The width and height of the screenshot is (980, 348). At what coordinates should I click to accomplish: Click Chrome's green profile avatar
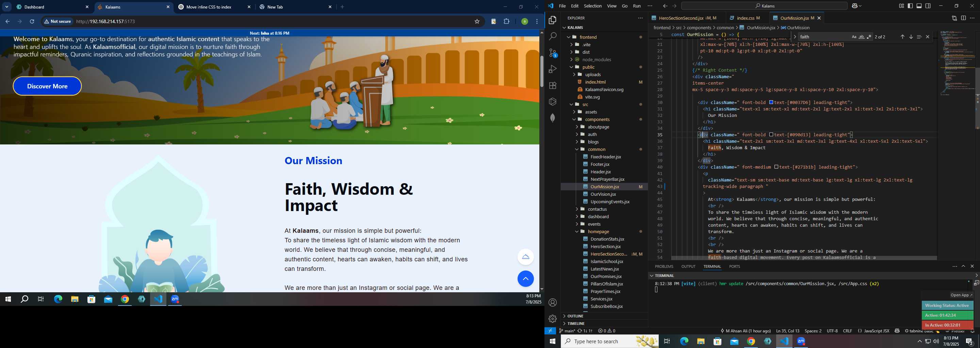pos(524,22)
